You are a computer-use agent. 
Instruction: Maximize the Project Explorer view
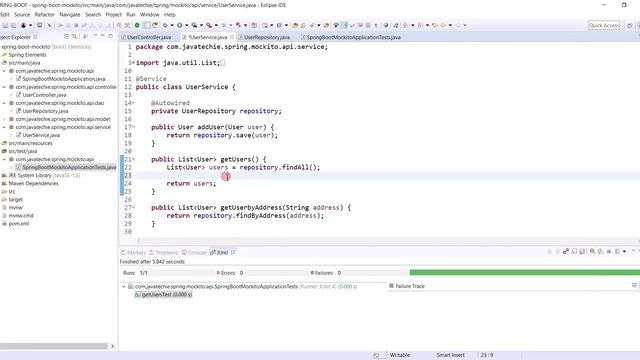110,36
